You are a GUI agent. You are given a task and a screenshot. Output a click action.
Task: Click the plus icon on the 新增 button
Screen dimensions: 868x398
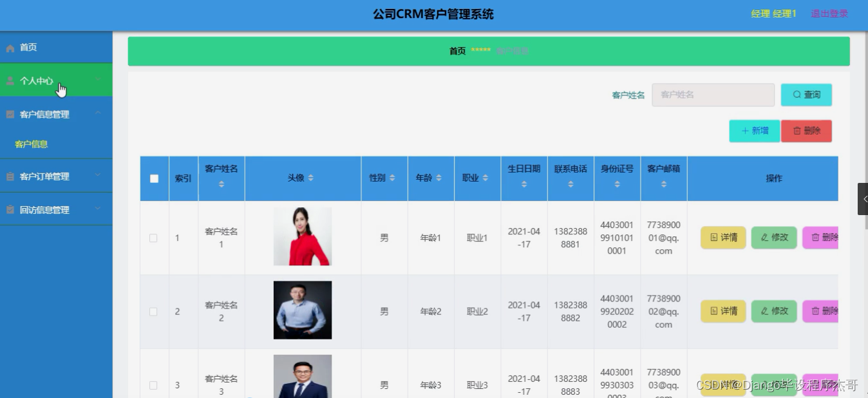tap(746, 130)
